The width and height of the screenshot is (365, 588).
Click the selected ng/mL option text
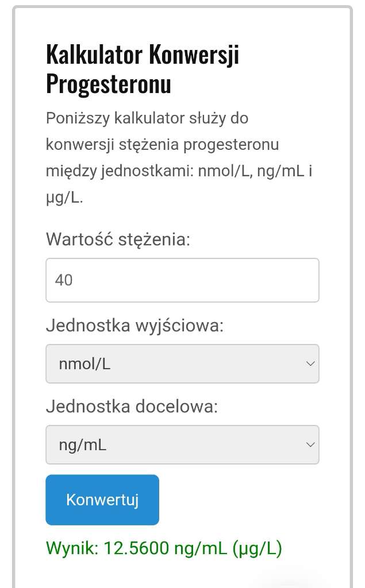[83, 444]
